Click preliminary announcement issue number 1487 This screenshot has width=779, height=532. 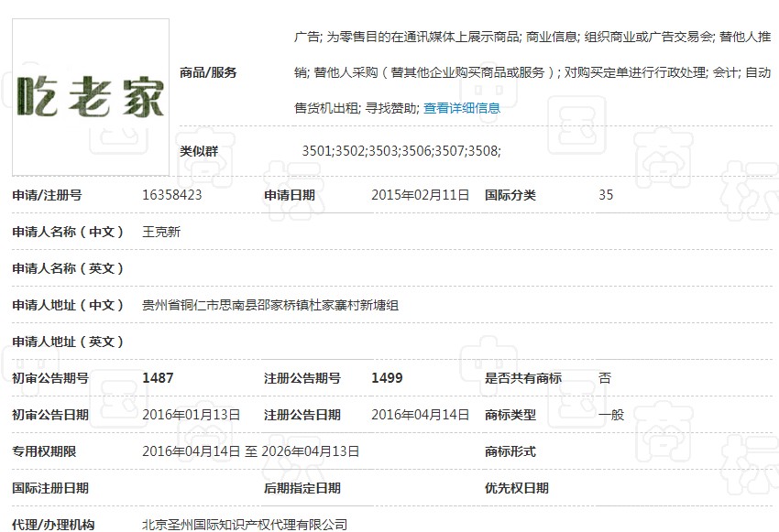(159, 378)
